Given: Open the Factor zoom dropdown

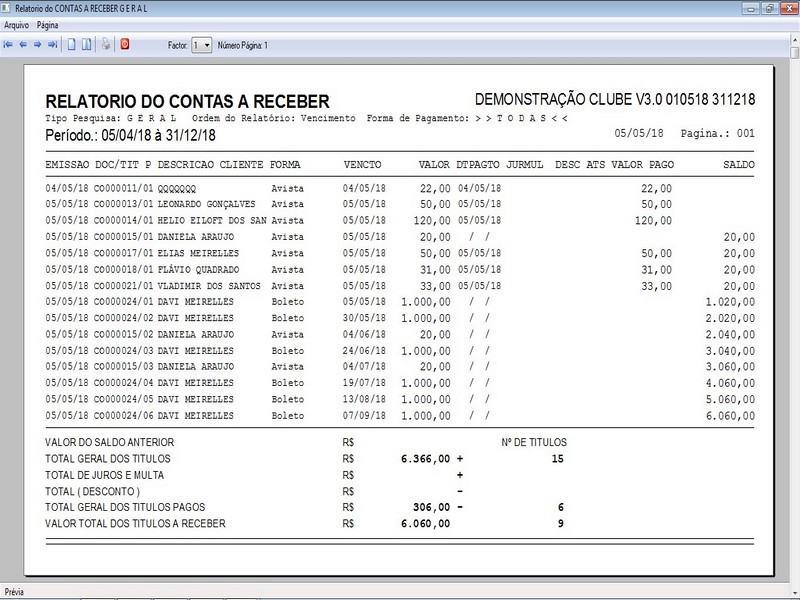Looking at the screenshot, I should point(202,45).
